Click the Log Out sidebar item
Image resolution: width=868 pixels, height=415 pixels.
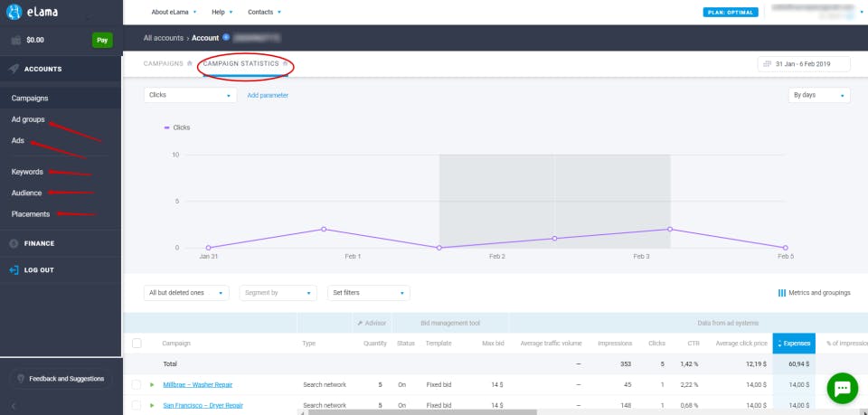click(61, 270)
